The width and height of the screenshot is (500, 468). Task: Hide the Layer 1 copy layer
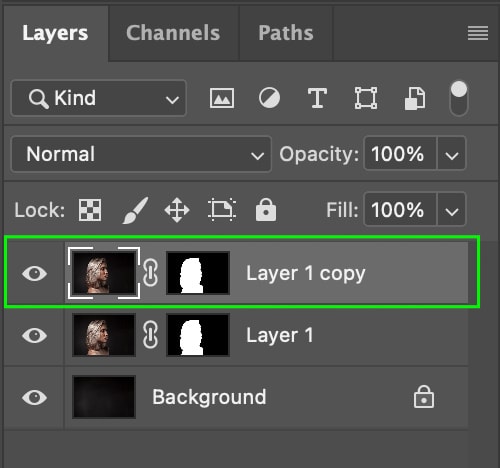(x=34, y=274)
